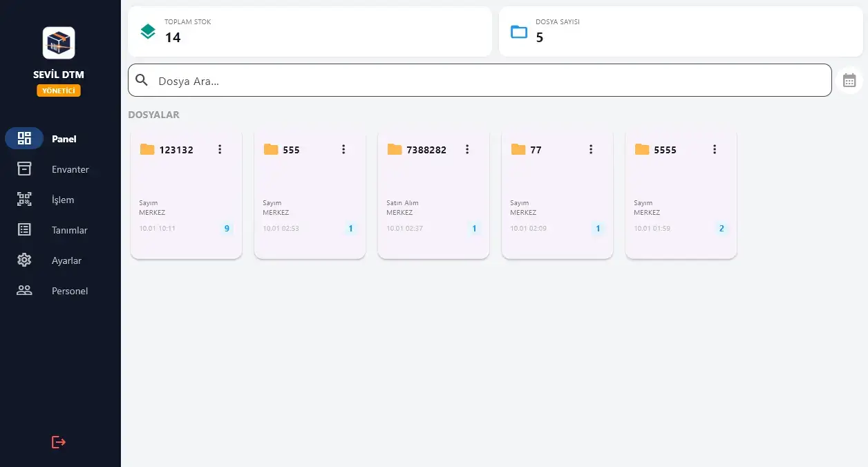Select the Panel menu item

tap(64, 139)
